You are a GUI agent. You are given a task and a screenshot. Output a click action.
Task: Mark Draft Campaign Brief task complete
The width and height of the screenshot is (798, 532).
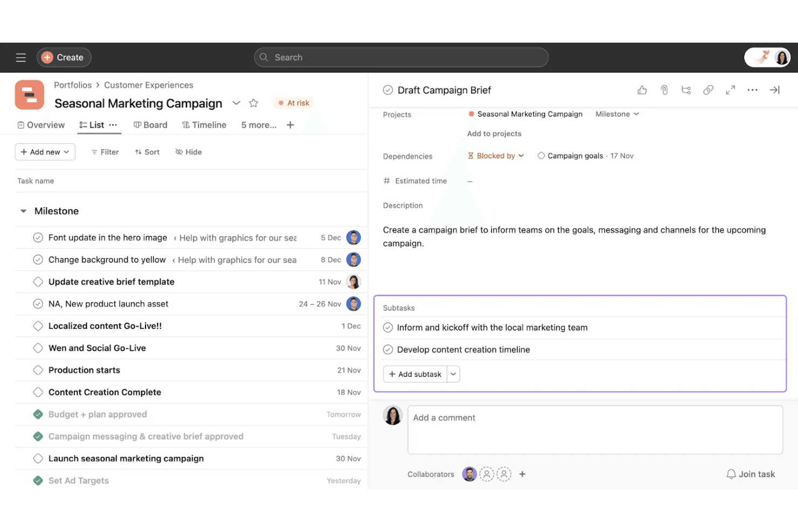pos(388,90)
